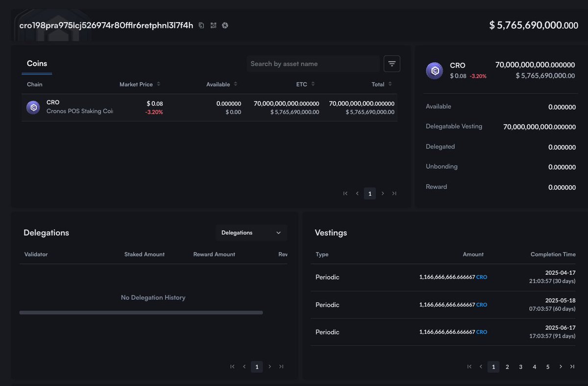Click the Vestings Amount column header

pyautogui.click(x=473, y=255)
